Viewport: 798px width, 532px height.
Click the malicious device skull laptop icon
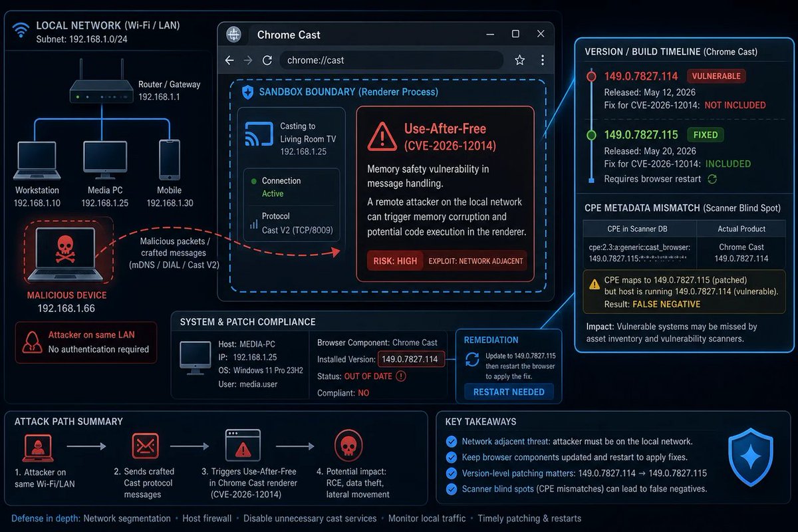(x=66, y=255)
